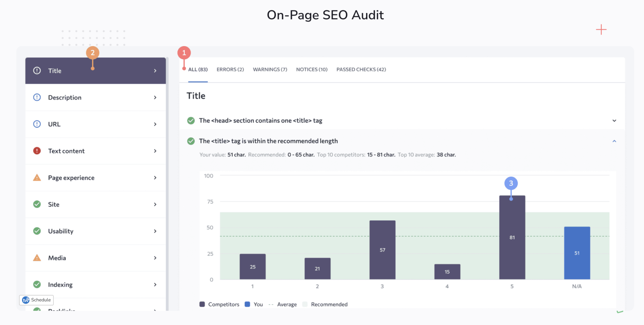Click the green check icon beside Usability

37,231
